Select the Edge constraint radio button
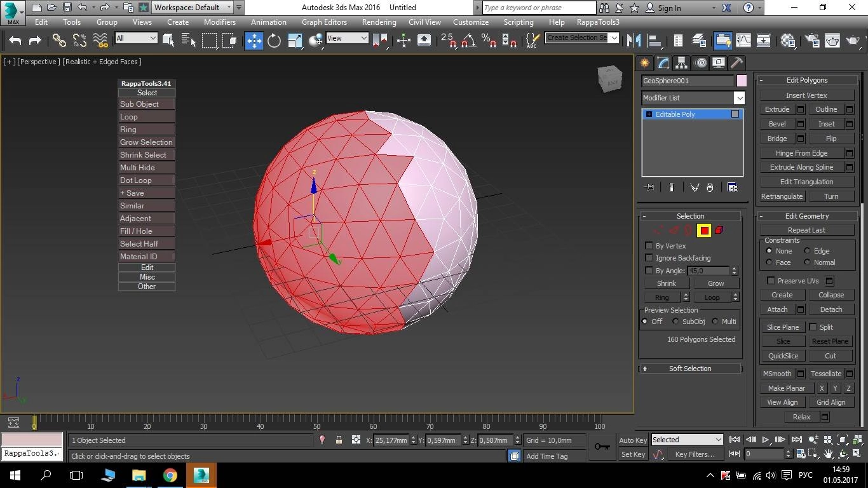Screen dimensions: 868x488 point(807,251)
